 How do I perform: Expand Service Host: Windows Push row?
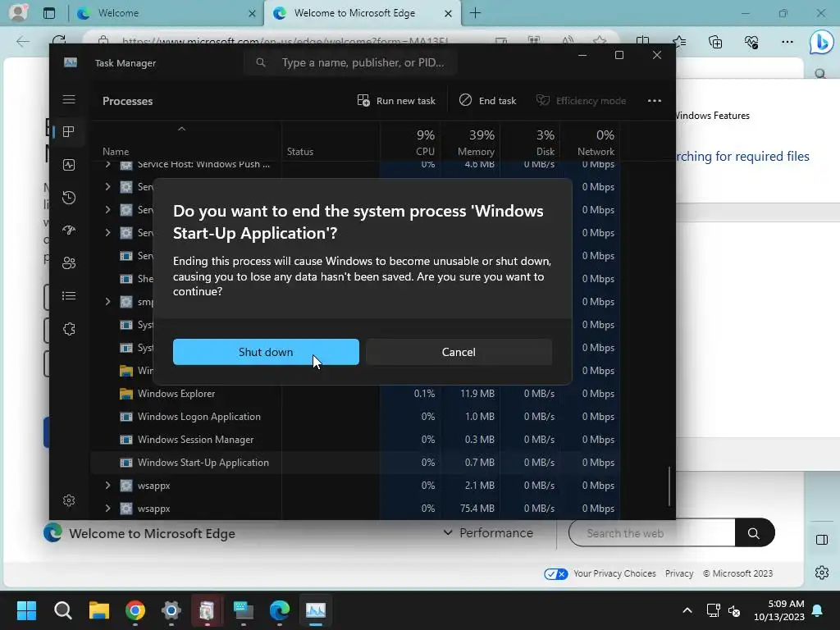[x=107, y=164]
